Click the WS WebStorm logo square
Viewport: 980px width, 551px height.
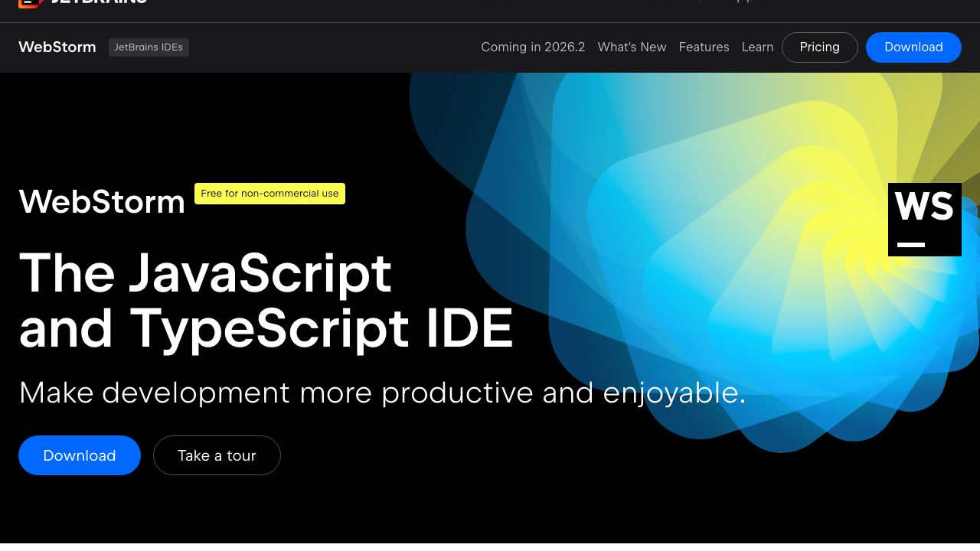[925, 220]
